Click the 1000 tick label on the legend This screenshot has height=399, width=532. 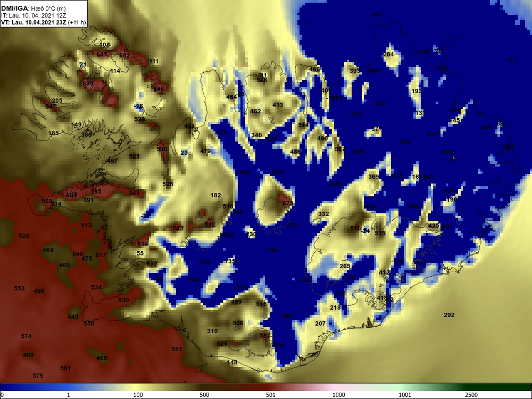338,395
